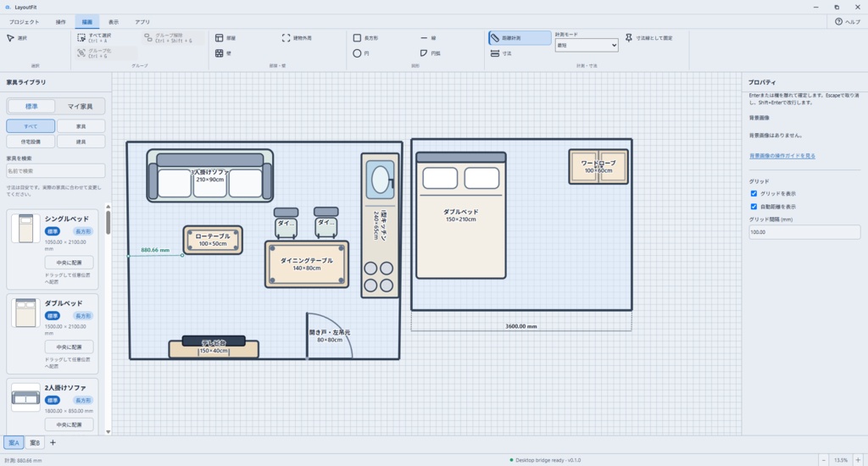The width and height of the screenshot is (868, 466).
Task: Add a new plan tab with plus
Action: (x=53, y=443)
